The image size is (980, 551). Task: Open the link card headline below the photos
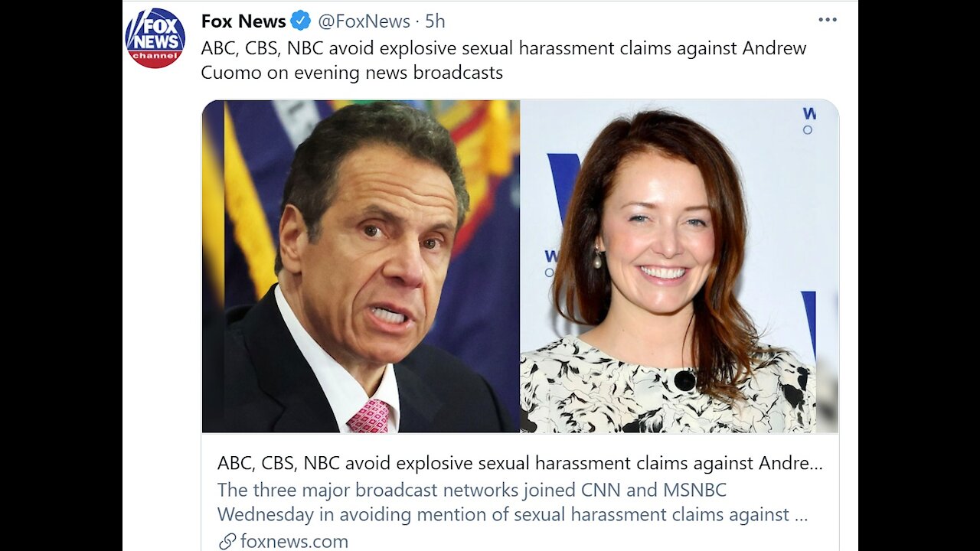pyautogui.click(x=520, y=462)
